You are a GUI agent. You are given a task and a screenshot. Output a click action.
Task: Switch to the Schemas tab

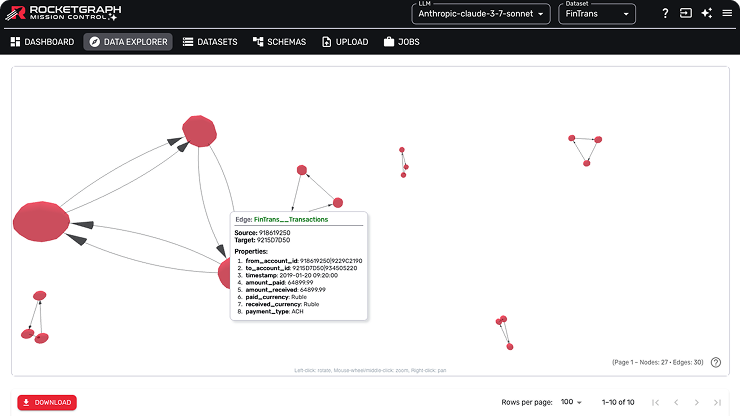(x=279, y=42)
